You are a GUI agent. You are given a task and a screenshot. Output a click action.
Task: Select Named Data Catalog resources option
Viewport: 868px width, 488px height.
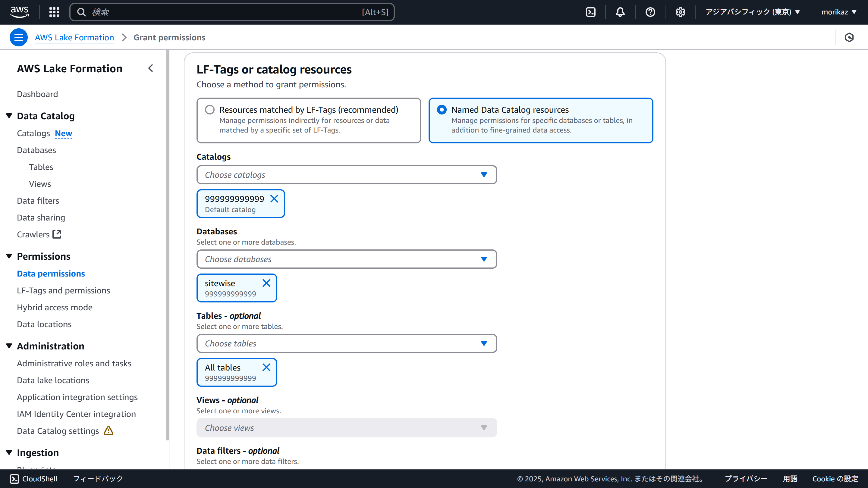pyautogui.click(x=442, y=110)
